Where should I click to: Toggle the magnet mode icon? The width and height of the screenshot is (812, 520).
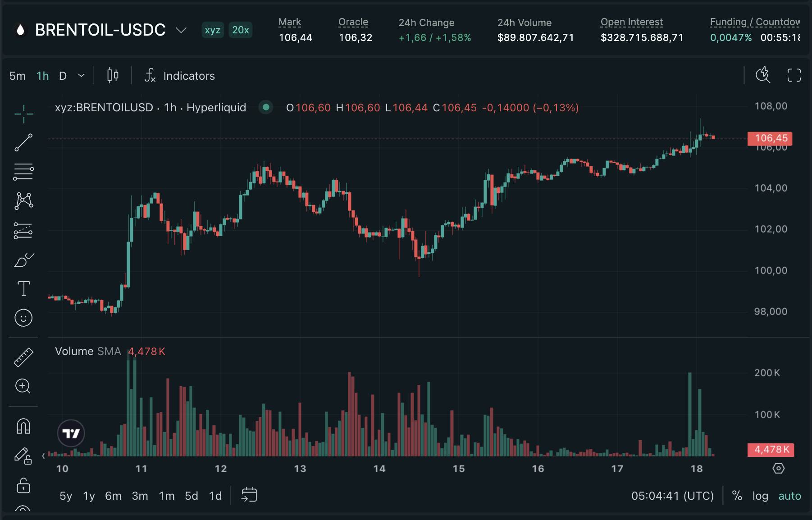click(x=23, y=426)
